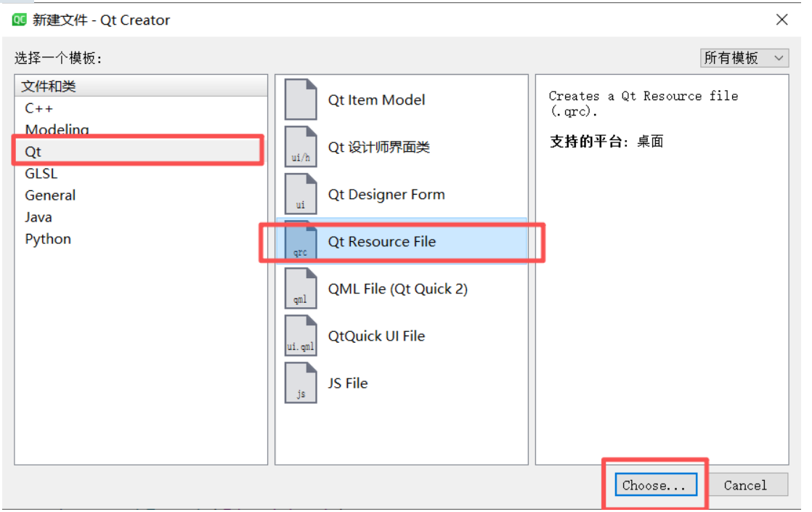
Task: Select the Modeling category
Action: pyautogui.click(x=141, y=129)
